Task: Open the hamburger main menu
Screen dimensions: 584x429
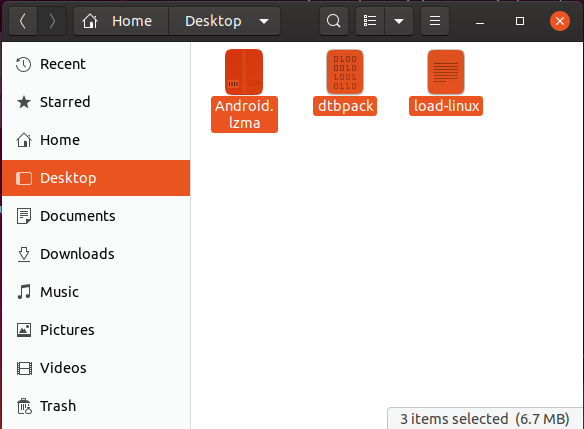Action: coord(435,21)
